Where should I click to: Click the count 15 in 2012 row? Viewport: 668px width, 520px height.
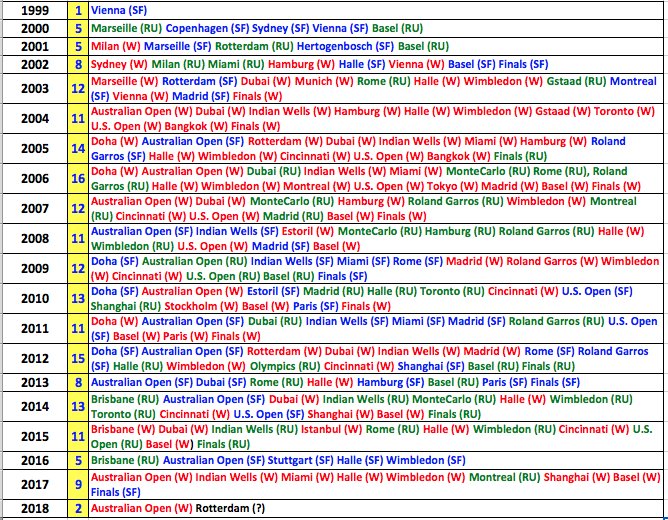click(x=78, y=359)
